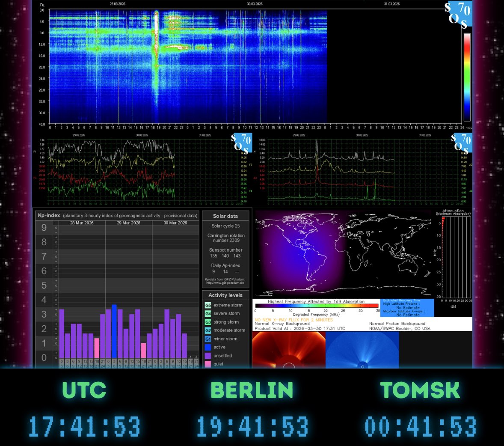
Task: Click 'Product Valid At : 2026-03-30 17:31 UTC'
Action: [300, 329]
